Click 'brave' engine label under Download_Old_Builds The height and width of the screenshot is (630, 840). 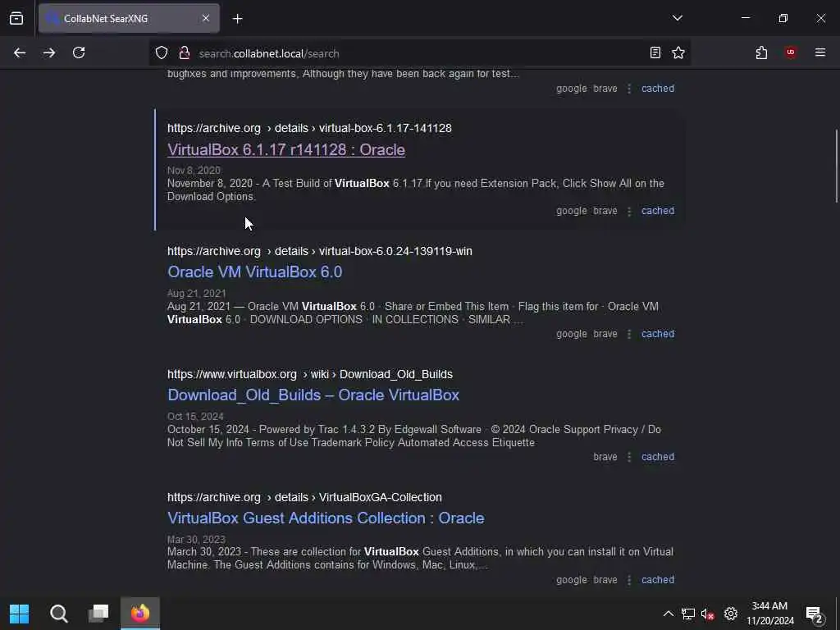pos(605,457)
